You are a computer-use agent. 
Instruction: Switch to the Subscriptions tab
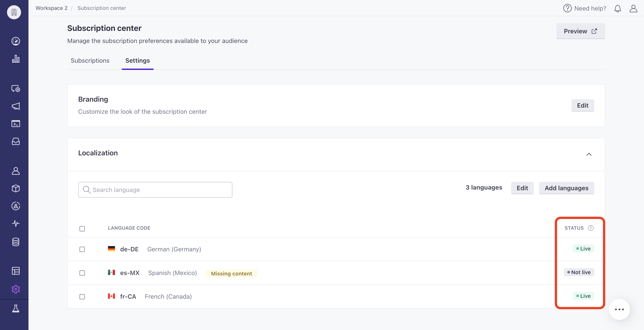[90, 60]
